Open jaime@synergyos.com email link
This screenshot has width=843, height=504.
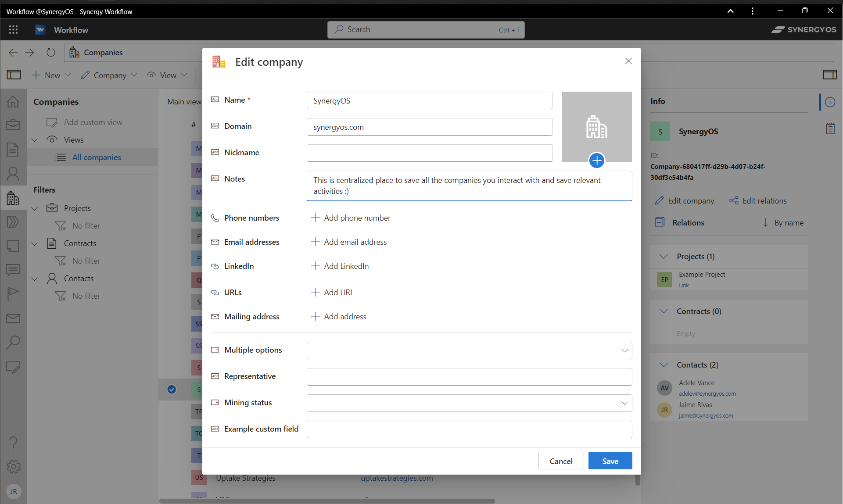point(706,416)
